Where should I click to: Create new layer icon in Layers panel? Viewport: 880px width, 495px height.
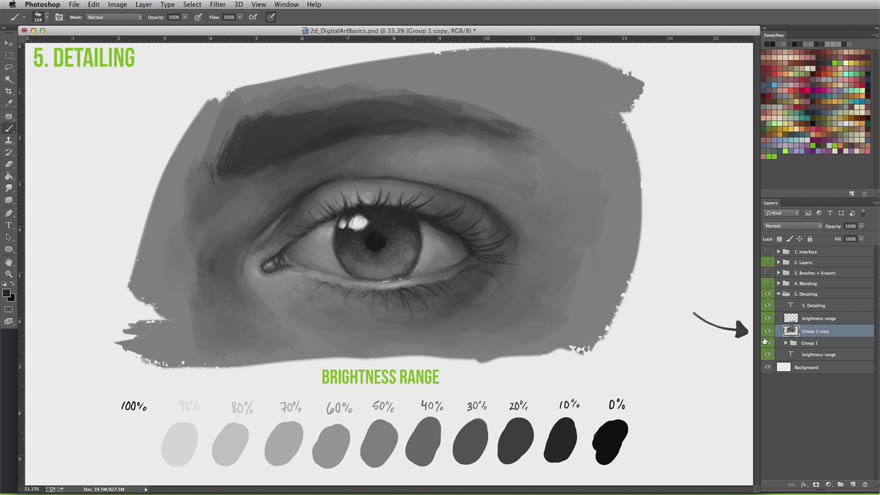click(x=852, y=484)
